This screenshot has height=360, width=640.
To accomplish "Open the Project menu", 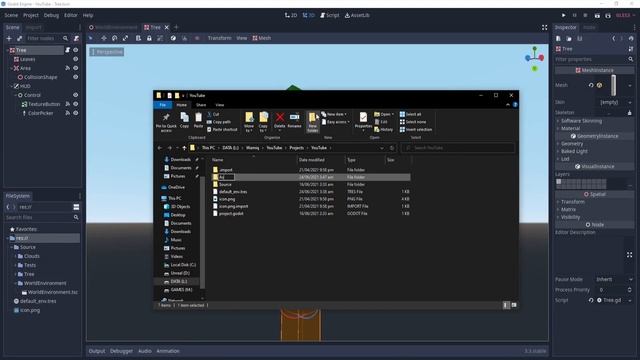I will [x=31, y=15].
